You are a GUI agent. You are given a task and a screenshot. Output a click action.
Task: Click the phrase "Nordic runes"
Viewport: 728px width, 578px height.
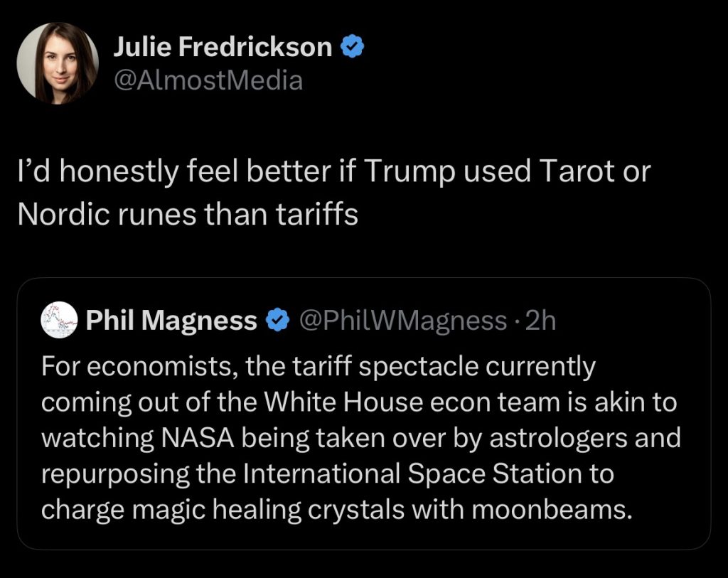point(107,215)
